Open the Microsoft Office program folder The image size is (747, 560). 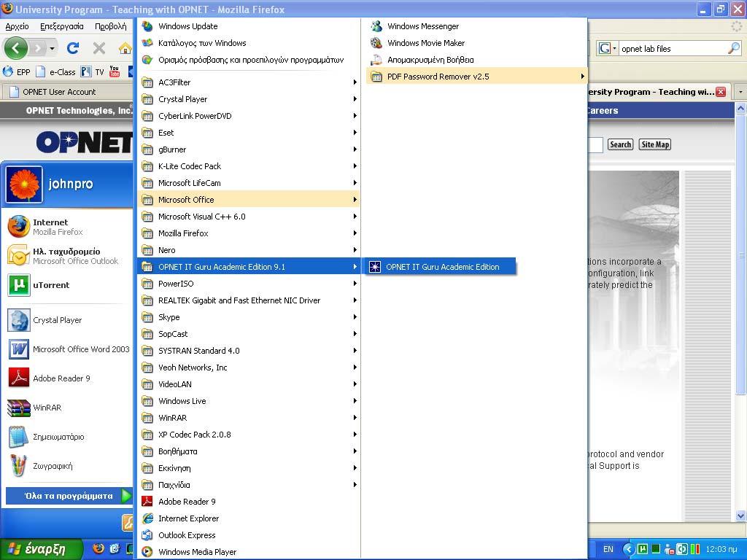click(x=249, y=200)
